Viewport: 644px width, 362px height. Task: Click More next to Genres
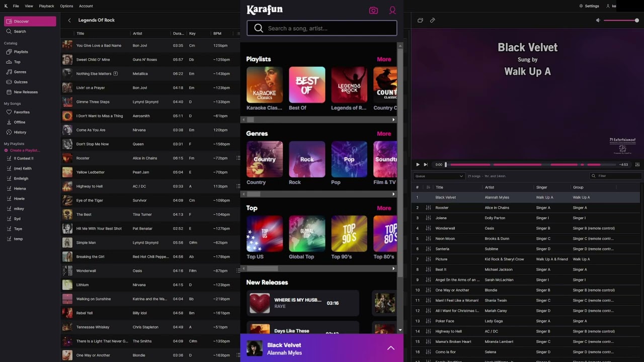384,134
